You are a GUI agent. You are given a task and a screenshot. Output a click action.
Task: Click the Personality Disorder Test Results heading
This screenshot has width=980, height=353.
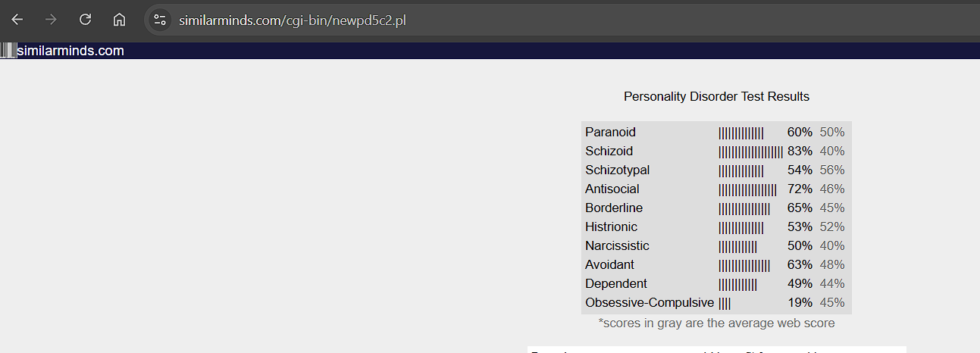point(716,96)
